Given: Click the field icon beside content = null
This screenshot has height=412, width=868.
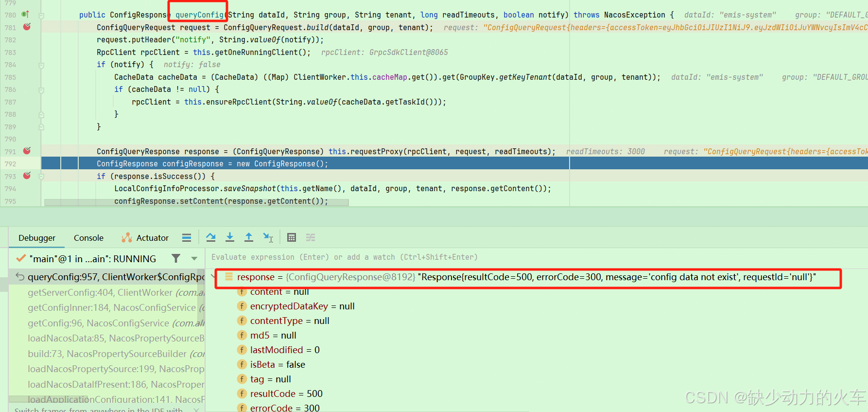Looking at the screenshot, I should (x=242, y=292).
